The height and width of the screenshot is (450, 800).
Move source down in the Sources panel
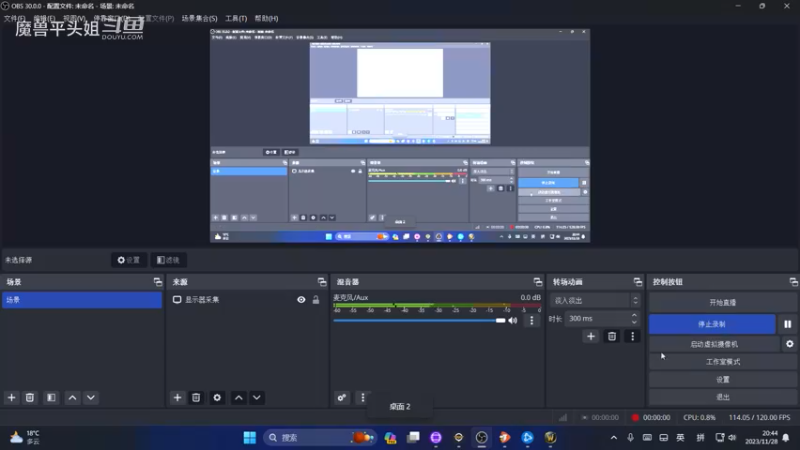257,397
